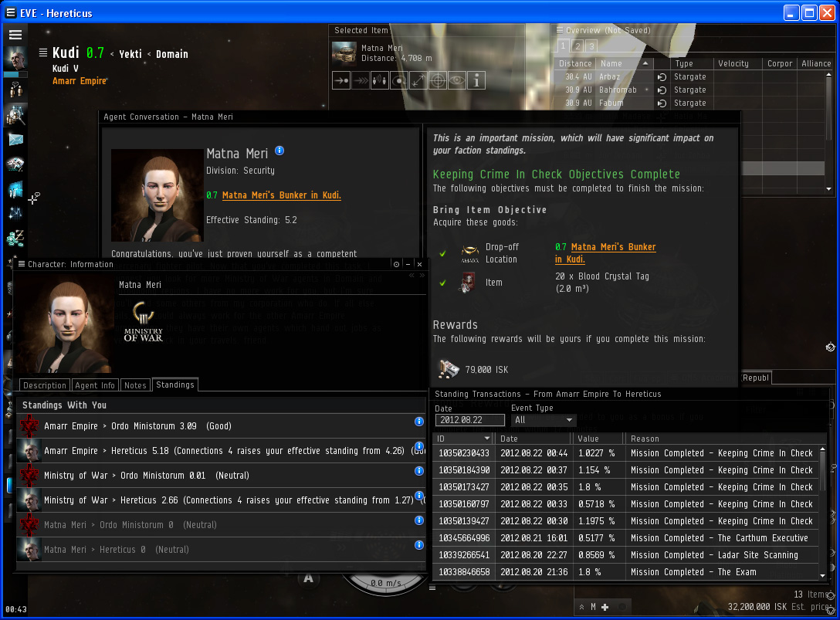This screenshot has width=840, height=620.
Task: Show info for Matna Meri > Hereticus standing
Action: (x=419, y=545)
